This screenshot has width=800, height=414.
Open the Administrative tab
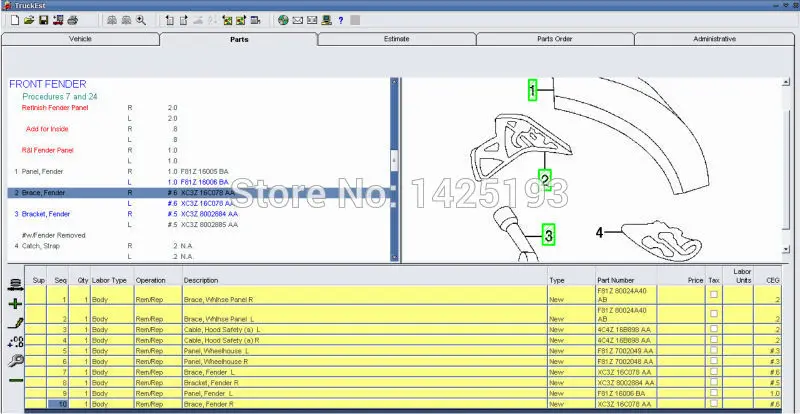coord(714,39)
